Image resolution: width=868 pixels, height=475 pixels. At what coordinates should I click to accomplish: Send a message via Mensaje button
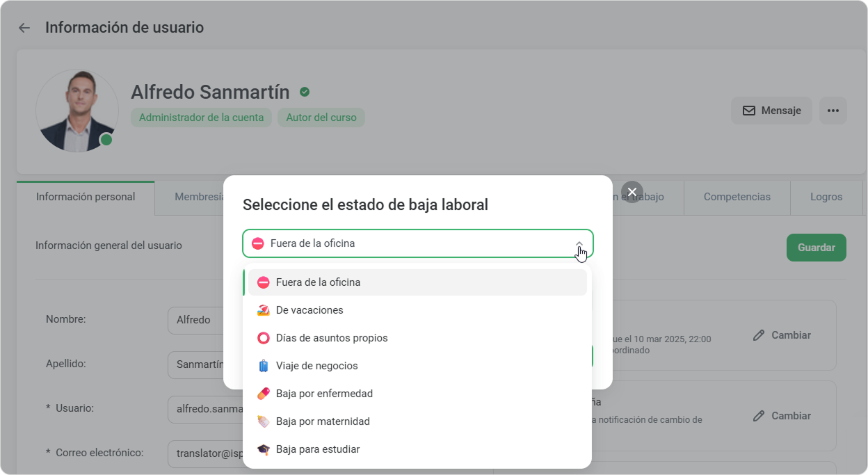(771, 111)
